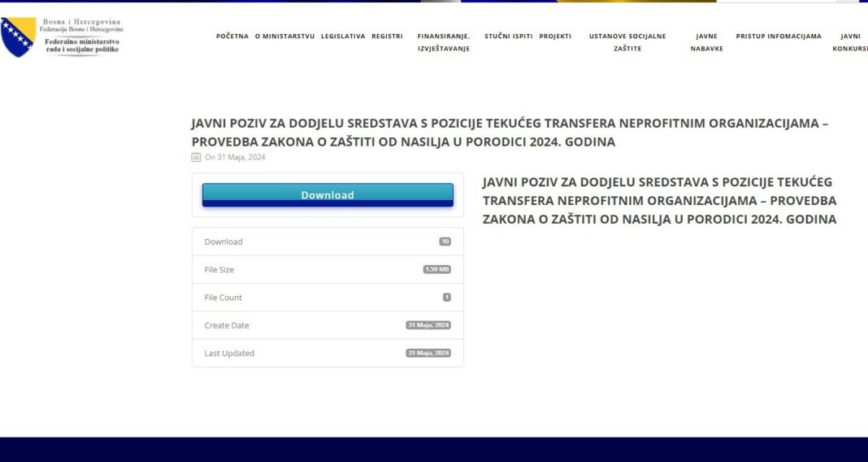Open the O MINISTARSTVU menu
Image resolution: width=868 pixels, height=462 pixels.
pyautogui.click(x=284, y=36)
